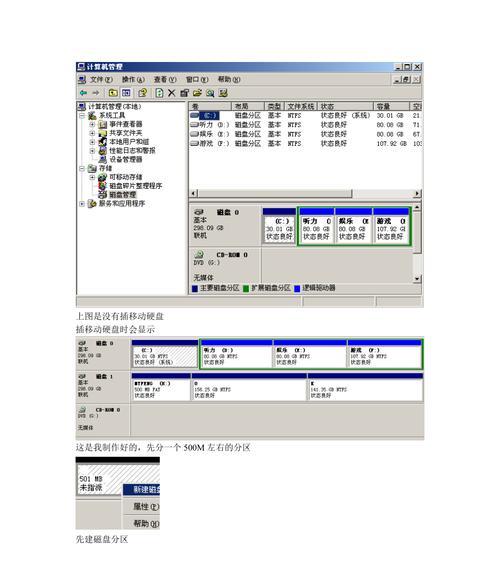Select 设备管理器 in the tree
The height and width of the screenshot is (566, 500).
126,159
